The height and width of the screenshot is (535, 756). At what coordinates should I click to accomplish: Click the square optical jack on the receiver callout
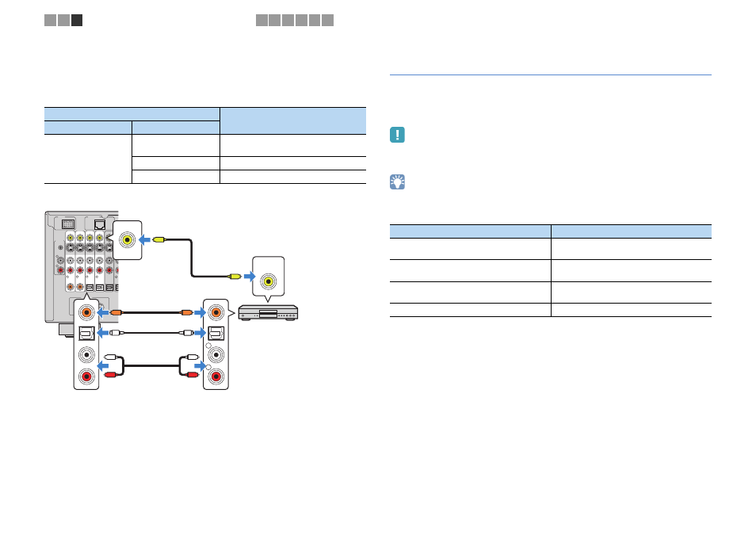(x=87, y=333)
